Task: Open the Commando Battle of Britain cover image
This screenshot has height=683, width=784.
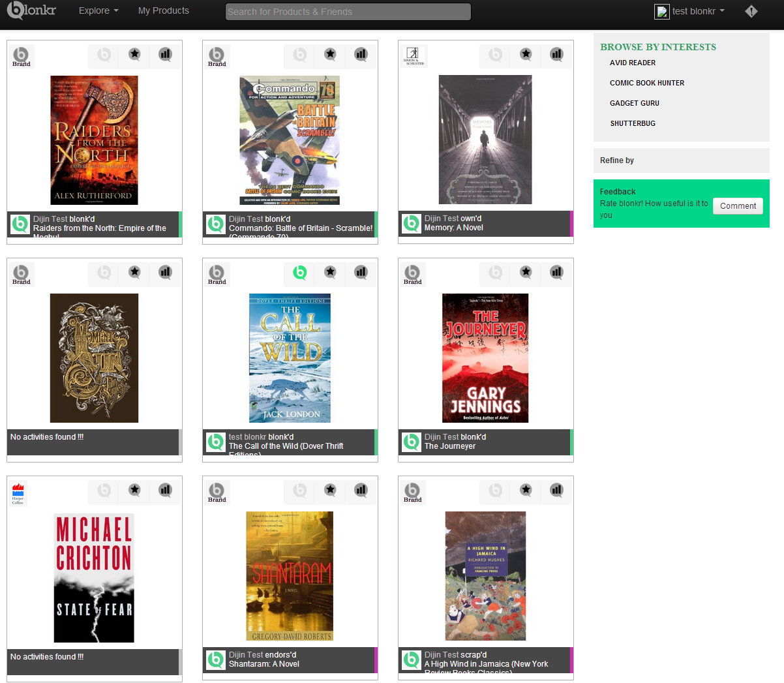Action: coord(290,140)
